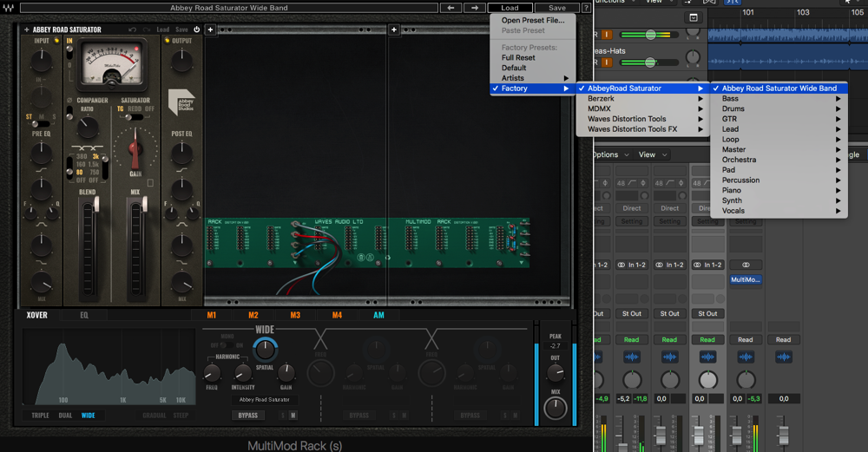
Task: Switch to the EQ tab
Action: (84, 316)
